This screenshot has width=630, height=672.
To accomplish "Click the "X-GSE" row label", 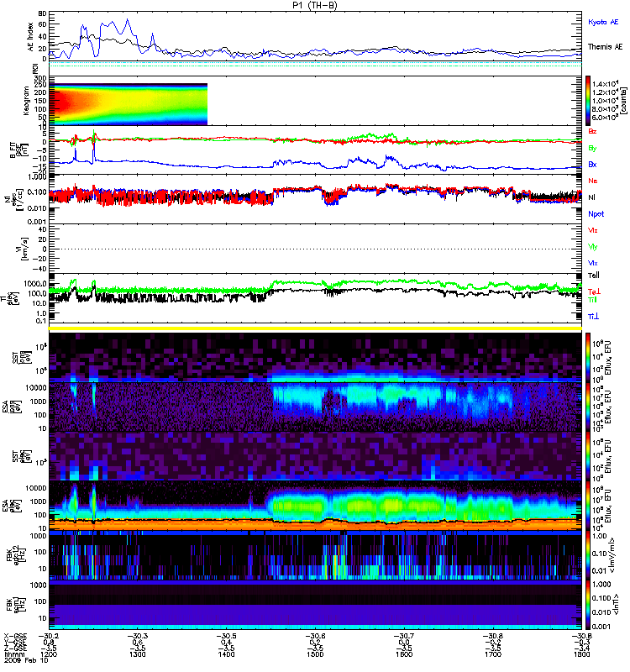I will [x=15, y=636].
